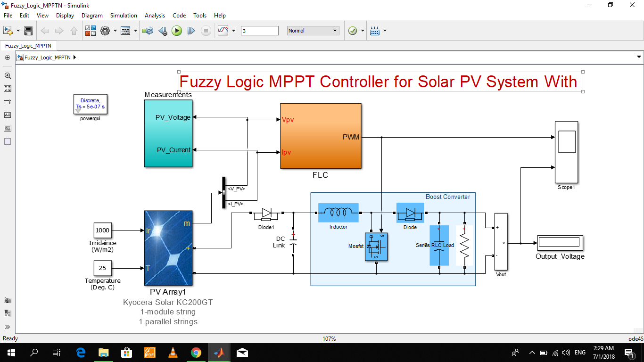Open the Library Browser
This screenshot has width=644, height=362.
coord(91,31)
